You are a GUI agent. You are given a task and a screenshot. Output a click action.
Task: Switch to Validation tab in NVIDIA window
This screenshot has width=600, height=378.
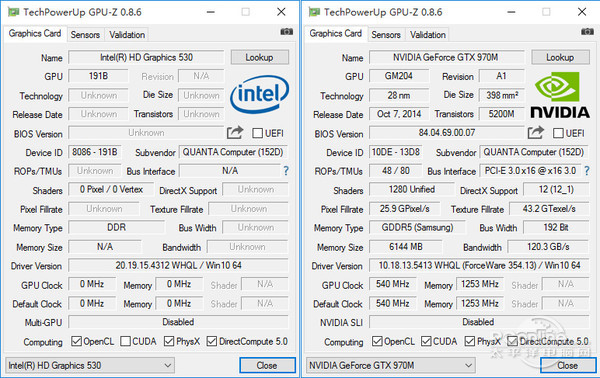point(428,35)
